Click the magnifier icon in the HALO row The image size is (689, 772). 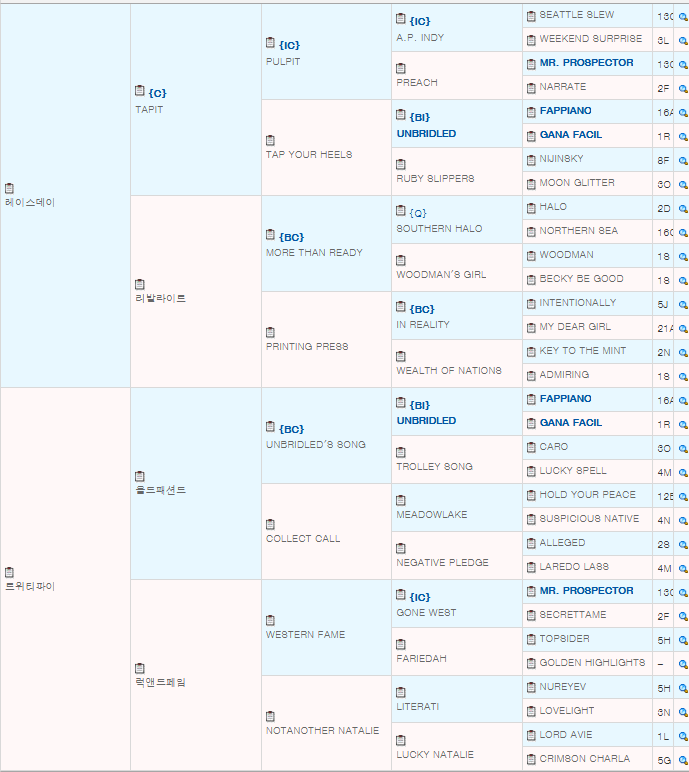pos(683,209)
